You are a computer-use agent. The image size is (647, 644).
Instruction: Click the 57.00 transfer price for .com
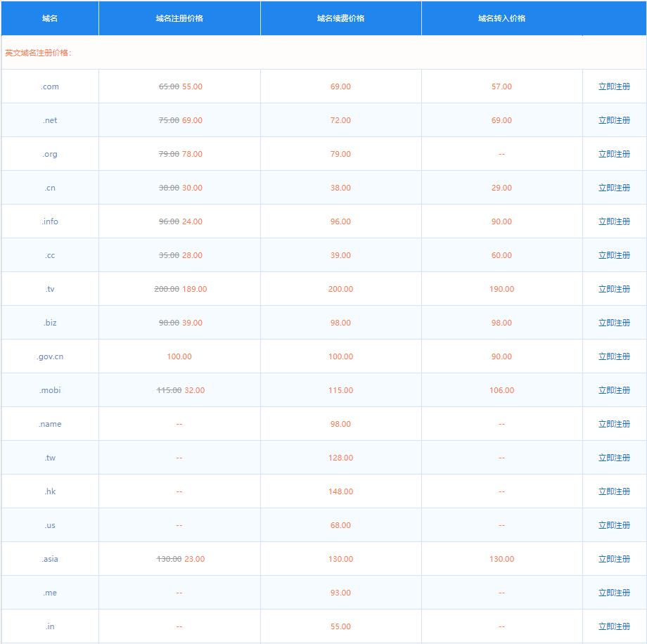pyautogui.click(x=501, y=86)
